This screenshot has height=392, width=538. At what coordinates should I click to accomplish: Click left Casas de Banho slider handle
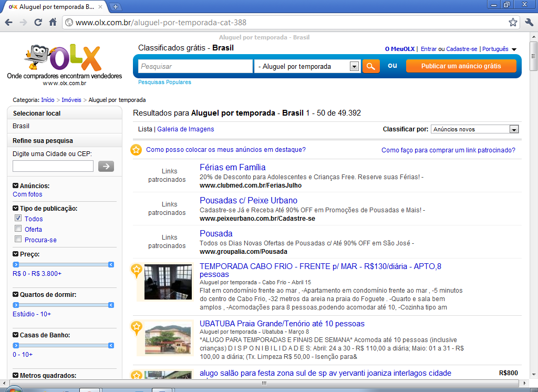(x=16, y=346)
